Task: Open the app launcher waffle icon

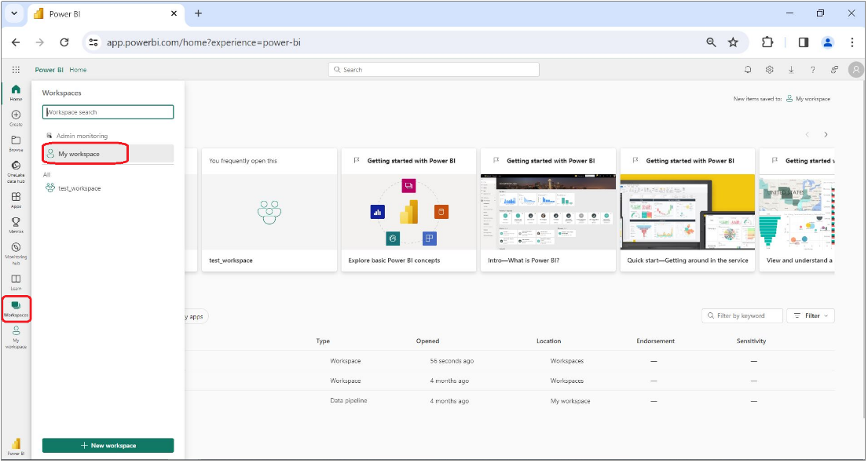Action: tap(16, 70)
